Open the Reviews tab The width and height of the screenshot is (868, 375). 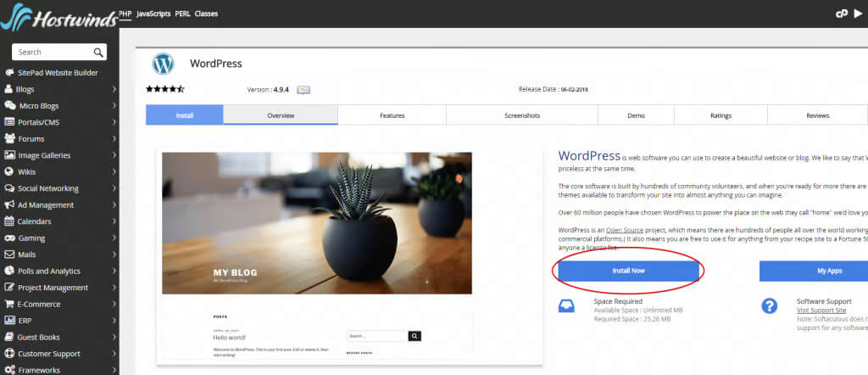pyautogui.click(x=817, y=115)
